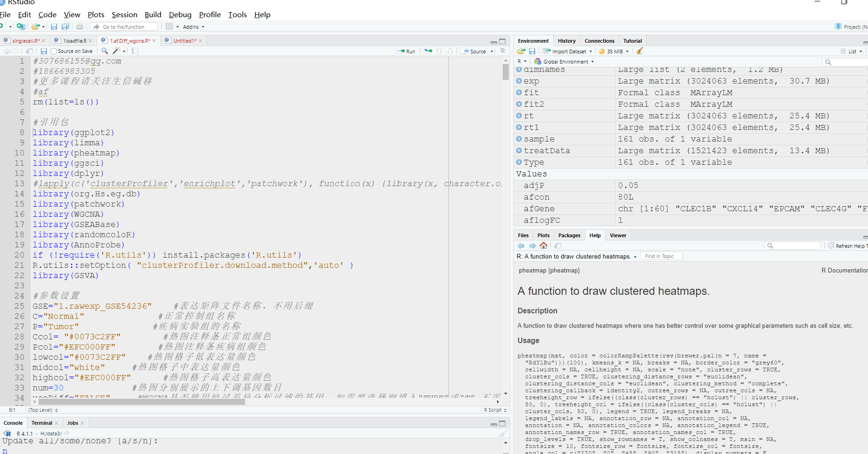Save all open documents icon
Viewport: 868px width, 454px height.
65,26
